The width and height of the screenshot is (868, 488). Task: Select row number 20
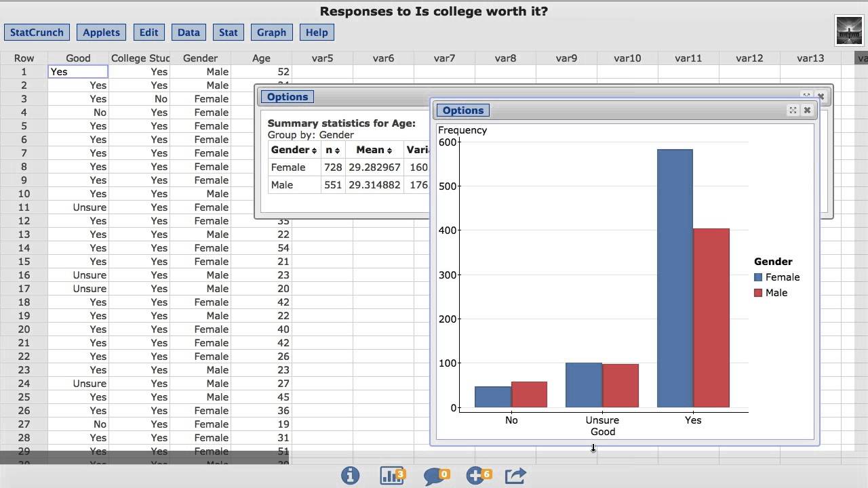pyautogui.click(x=24, y=329)
